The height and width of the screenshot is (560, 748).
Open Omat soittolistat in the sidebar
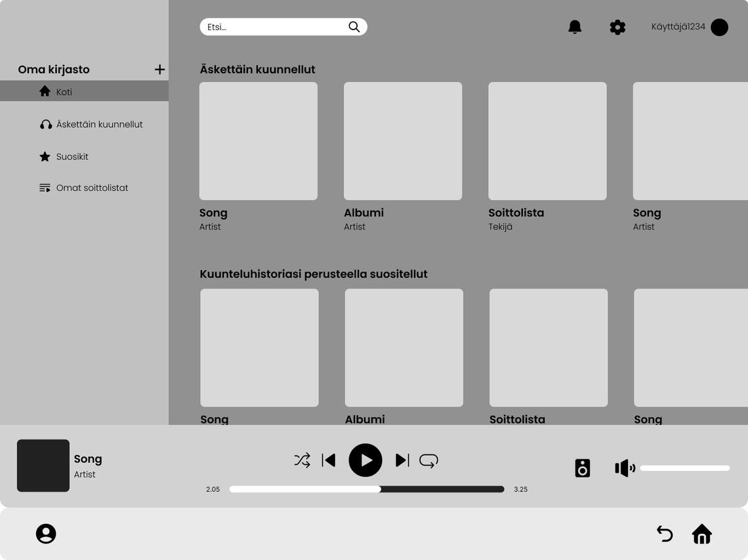84,188
